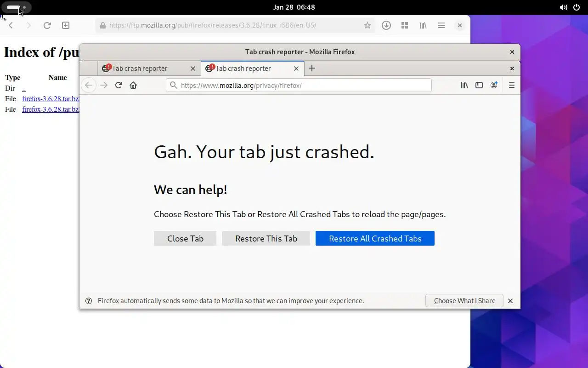The width and height of the screenshot is (588, 368).
Task: Click the search magnifier in URL bar
Action: 173,85
